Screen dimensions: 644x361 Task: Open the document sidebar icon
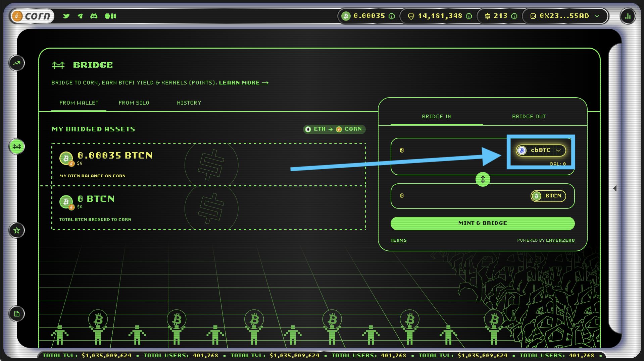tap(17, 314)
